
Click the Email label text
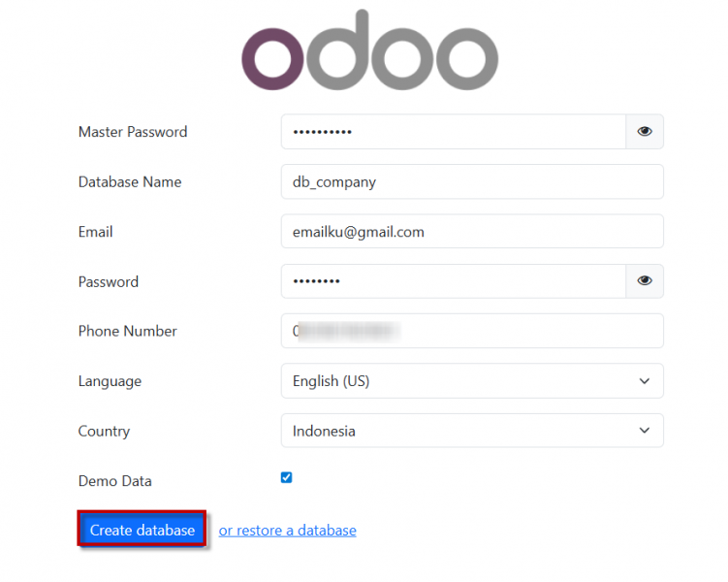point(96,232)
